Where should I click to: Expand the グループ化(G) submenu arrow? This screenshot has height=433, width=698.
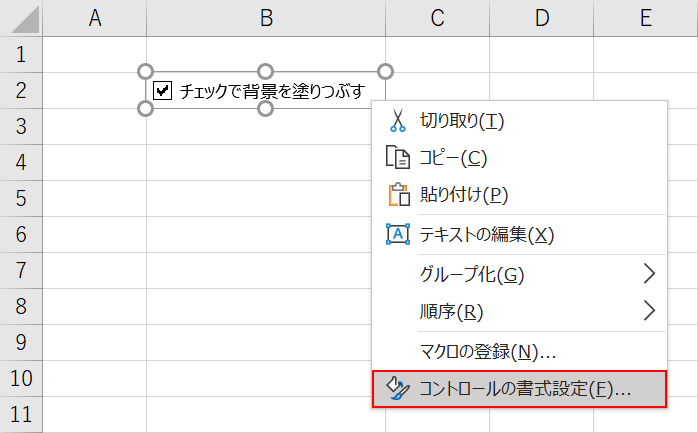click(649, 273)
